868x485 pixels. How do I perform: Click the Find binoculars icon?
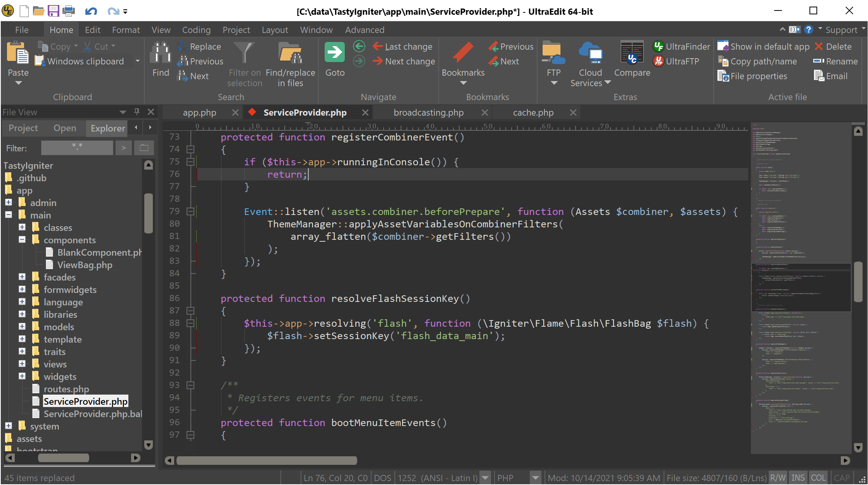pyautogui.click(x=161, y=53)
